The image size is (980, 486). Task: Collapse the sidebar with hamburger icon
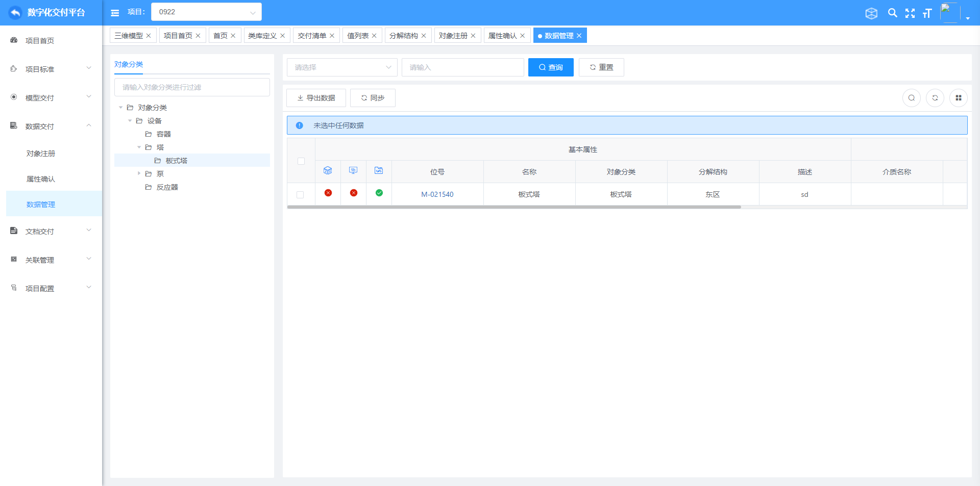[115, 13]
